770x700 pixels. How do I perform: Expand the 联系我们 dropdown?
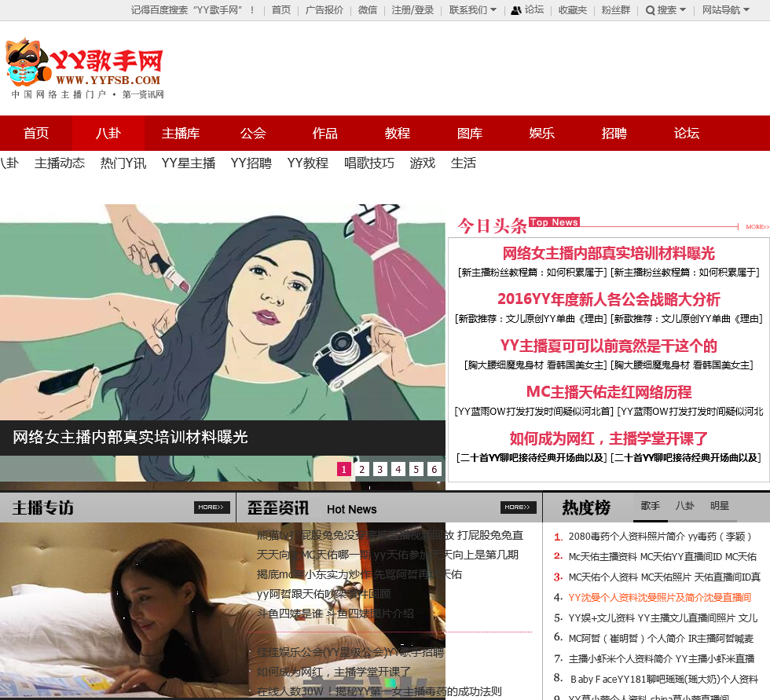pyautogui.click(x=472, y=9)
